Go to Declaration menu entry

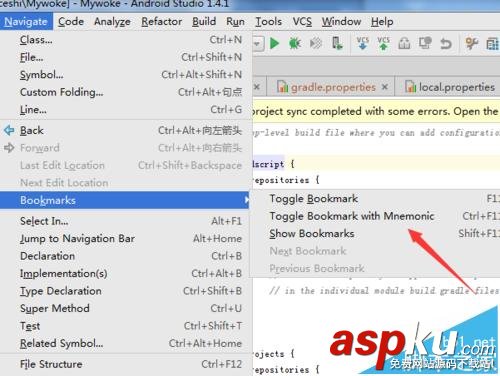click(x=125, y=256)
